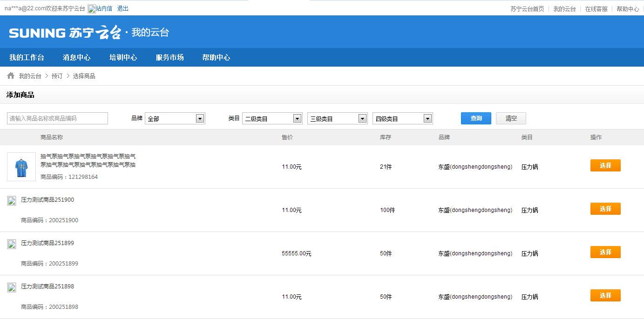The height and width of the screenshot is (321, 644).
Task: Open 消息中心 navigation tab
Action: [x=77, y=57]
